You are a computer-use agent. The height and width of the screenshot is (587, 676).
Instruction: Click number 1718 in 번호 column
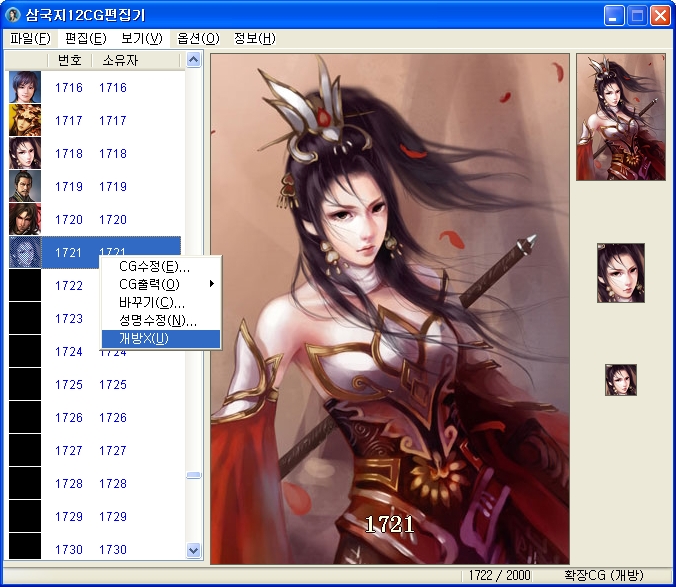[69, 153]
